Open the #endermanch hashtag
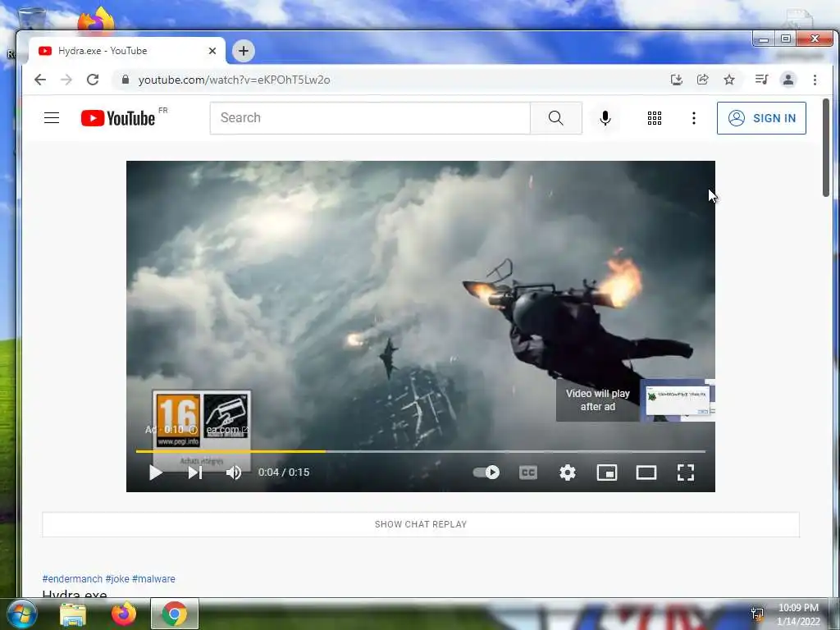The height and width of the screenshot is (630, 840). click(x=72, y=579)
